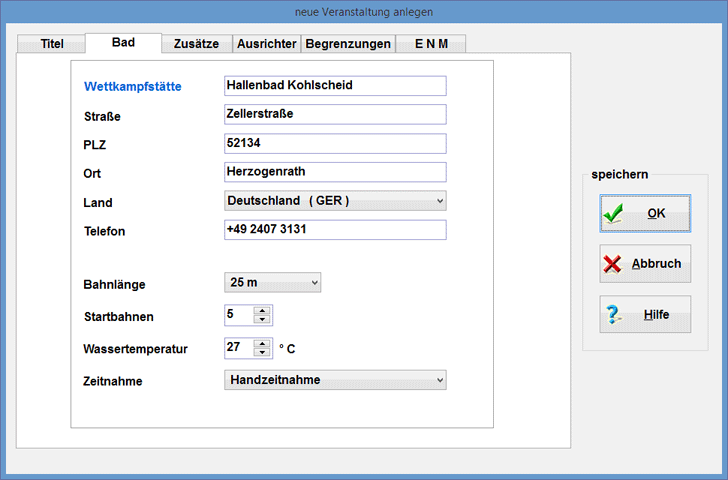This screenshot has width=728, height=480.
Task: Open the Zusätze tab
Action: (x=196, y=44)
